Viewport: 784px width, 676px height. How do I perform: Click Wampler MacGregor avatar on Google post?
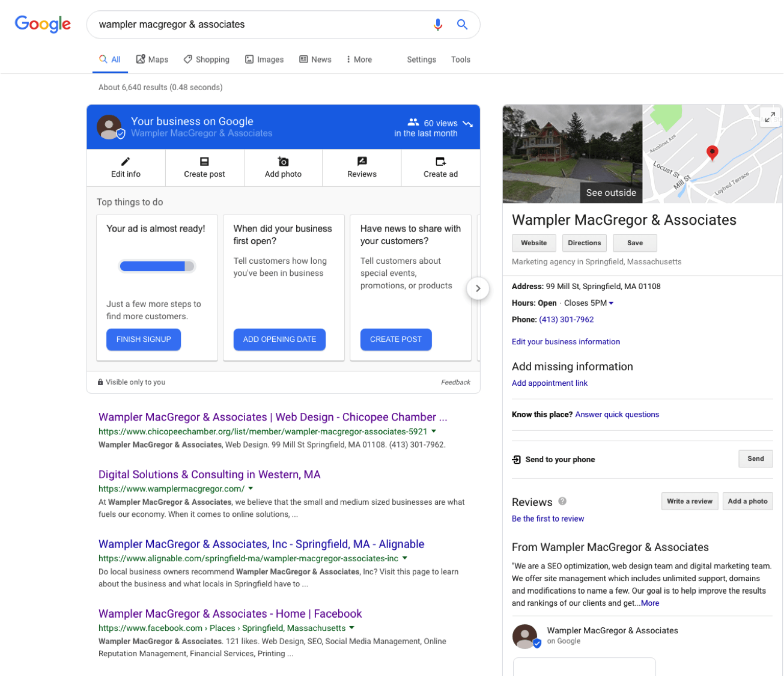point(526,636)
